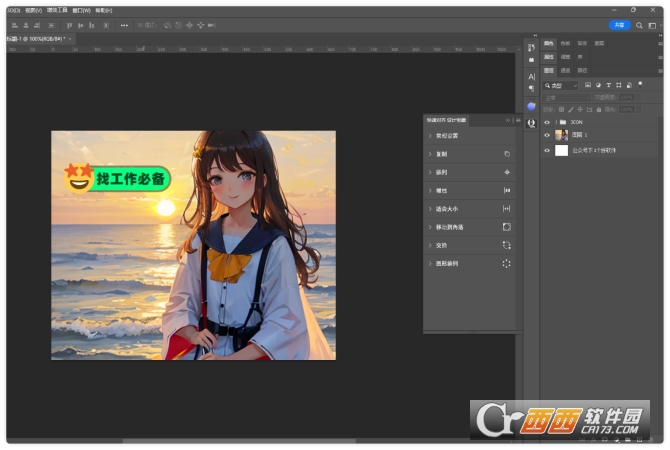Click the Q plugin panel icon
This screenshot has width=670, height=450.
click(532, 124)
